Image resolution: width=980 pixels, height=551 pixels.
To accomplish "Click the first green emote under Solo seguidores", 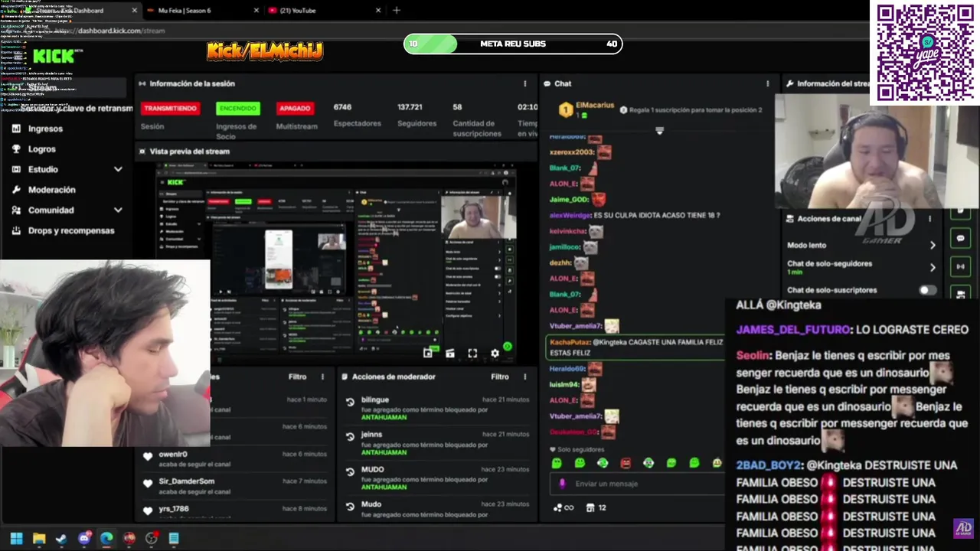I will [x=557, y=463].
